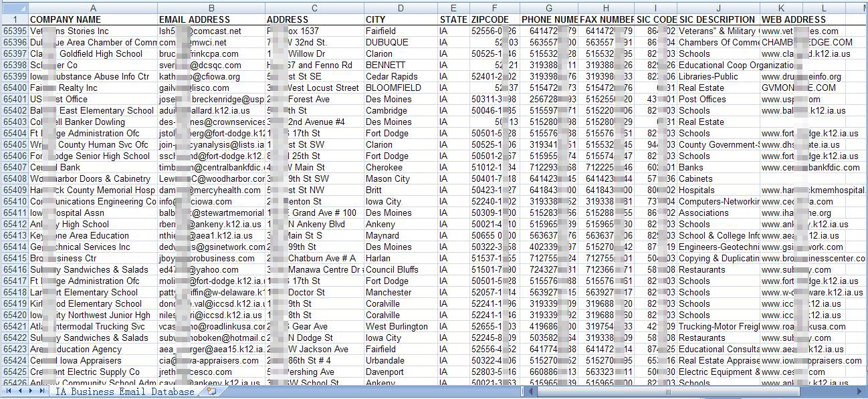The height and width of the screenshot is (399, 868).
Task: Select column J header
Action: point(718,7)
